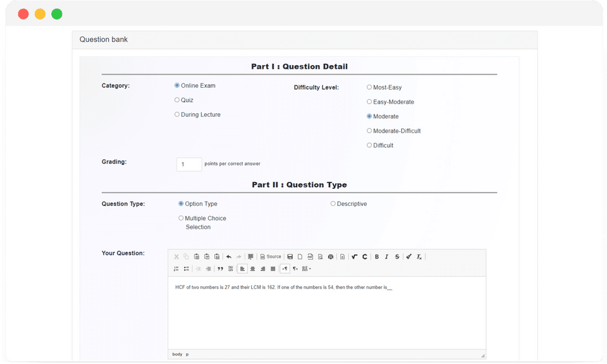This screenshot has height=364, width=607.
Task: Set text direction right to left
Action: [x=295, y=269]
